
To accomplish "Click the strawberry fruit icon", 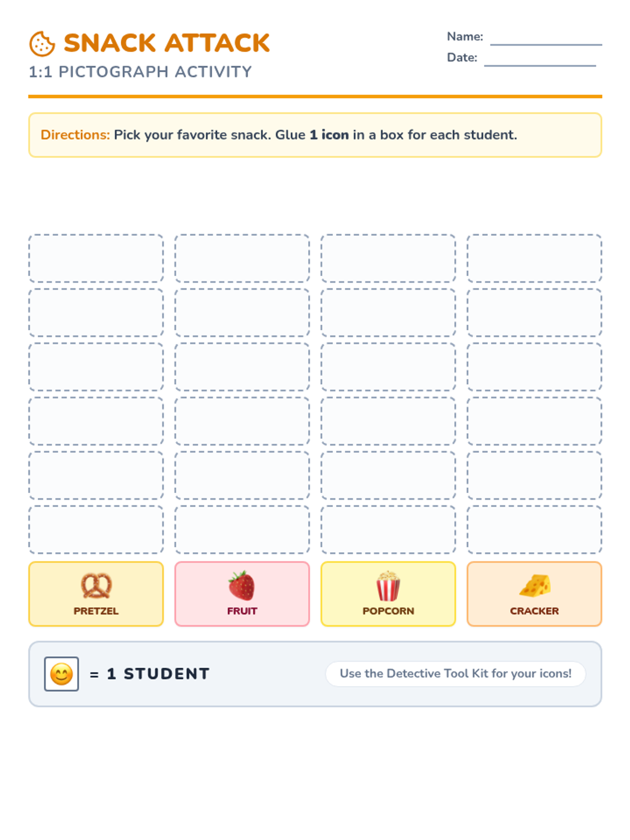I will (x=241, y=585).
